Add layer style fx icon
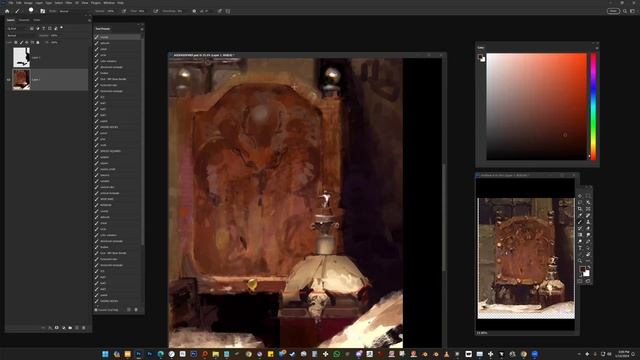 (50, 327)
